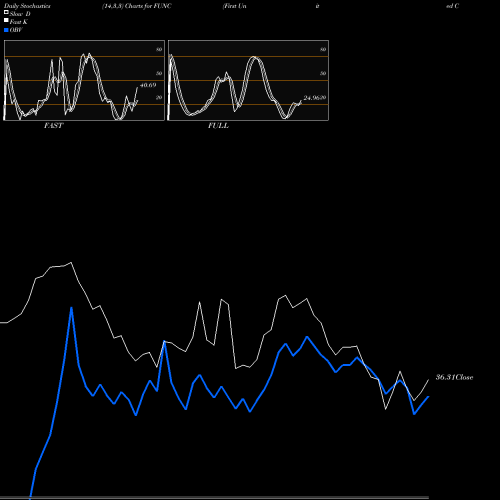Select the 'Daily Stochastics' title text

click(27, 6)
